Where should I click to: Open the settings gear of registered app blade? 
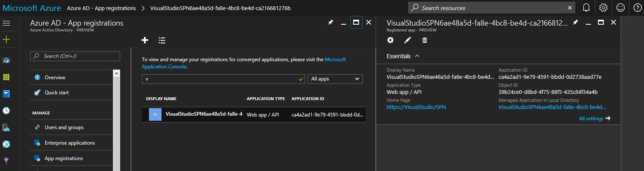(390, 40)
